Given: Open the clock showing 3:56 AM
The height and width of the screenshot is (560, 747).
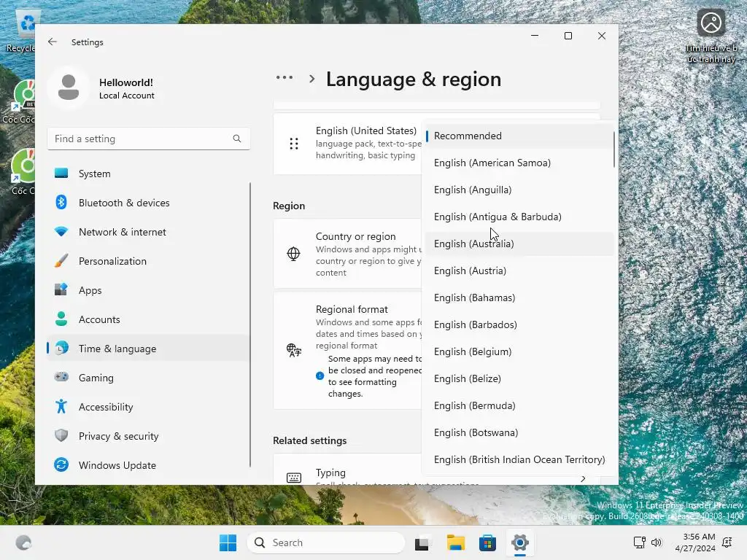Looking at the screenshot, I should [x=695, y=542].
